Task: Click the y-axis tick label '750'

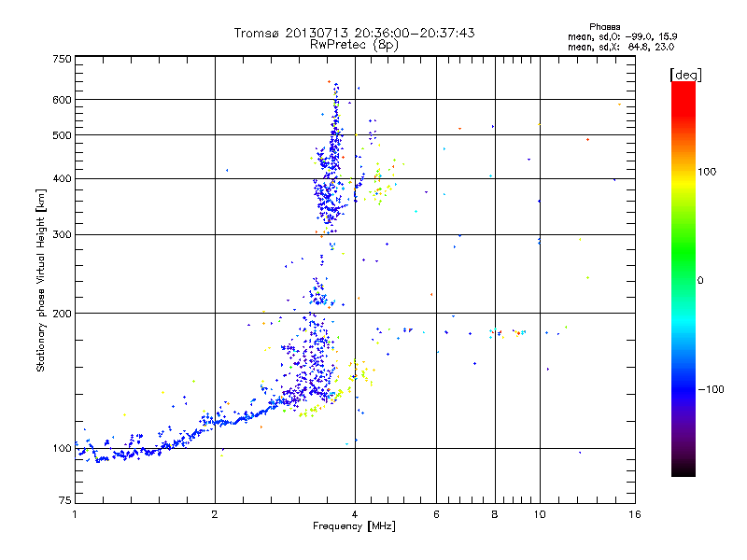Action: [62, 59]
